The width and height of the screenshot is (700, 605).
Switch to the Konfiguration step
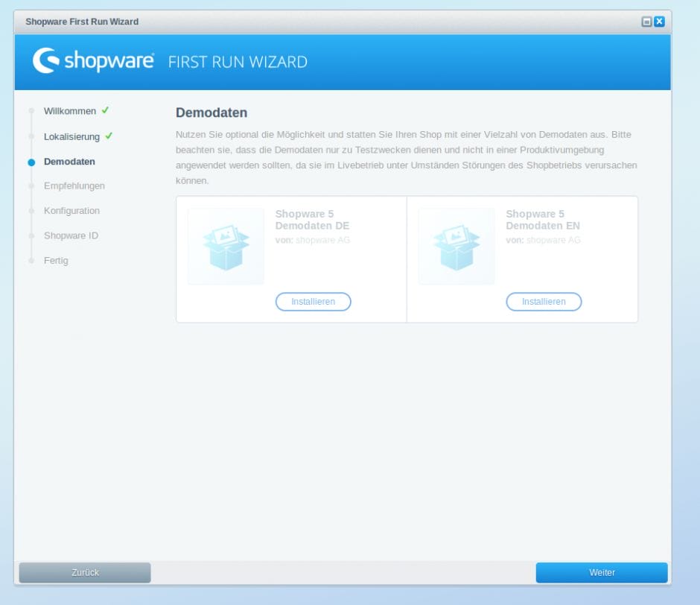(x=71, y=211)
